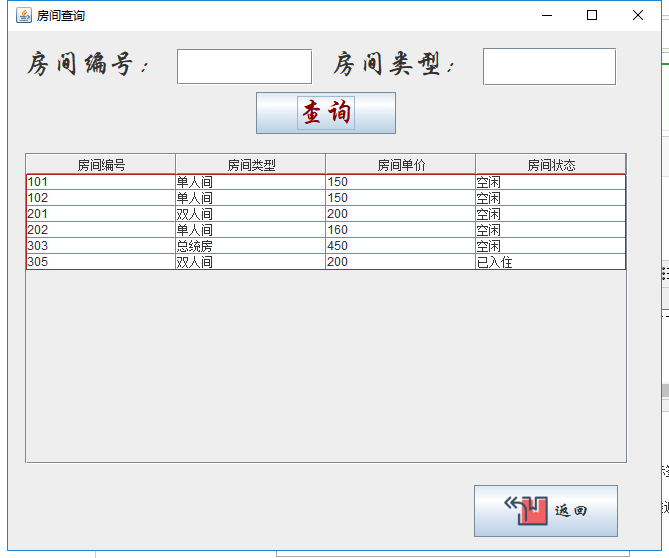669x558 pixels.
Task: Focus the 房间类型 input field
Action: 549,67
